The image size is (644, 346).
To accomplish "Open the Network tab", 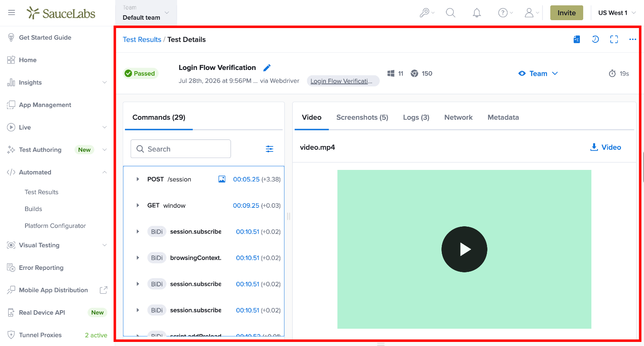I will point(458,118).
